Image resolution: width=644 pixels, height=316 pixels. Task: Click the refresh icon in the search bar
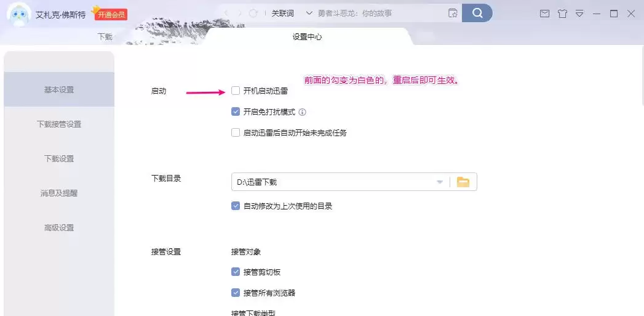(253, 13)
